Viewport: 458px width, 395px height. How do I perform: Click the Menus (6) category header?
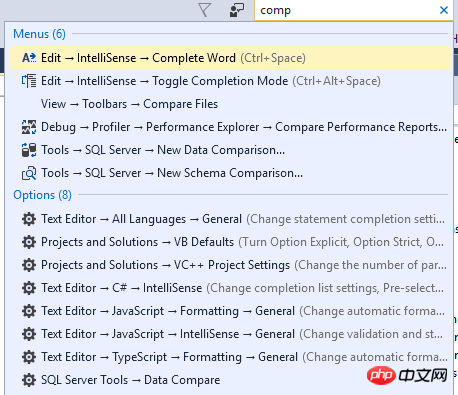click(39, 34)
